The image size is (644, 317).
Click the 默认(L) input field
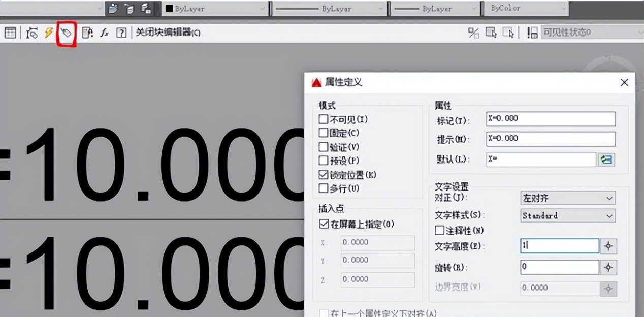coord(541,160)
